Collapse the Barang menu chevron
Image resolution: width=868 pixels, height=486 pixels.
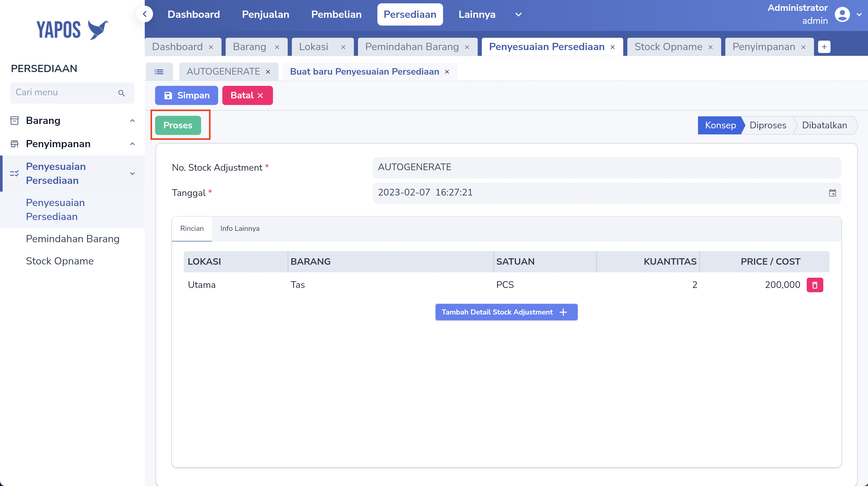click(x=132, y=121)
